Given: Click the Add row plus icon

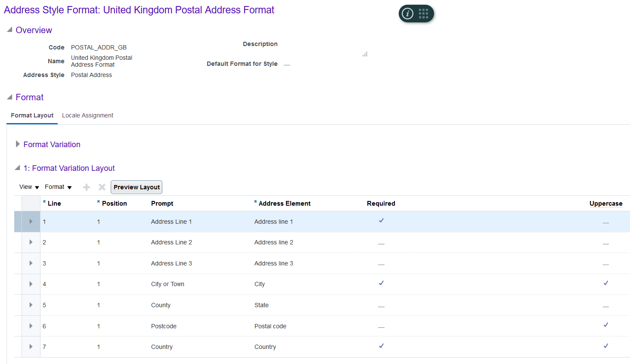Looking at the screenshot, I should click(86, 187).
